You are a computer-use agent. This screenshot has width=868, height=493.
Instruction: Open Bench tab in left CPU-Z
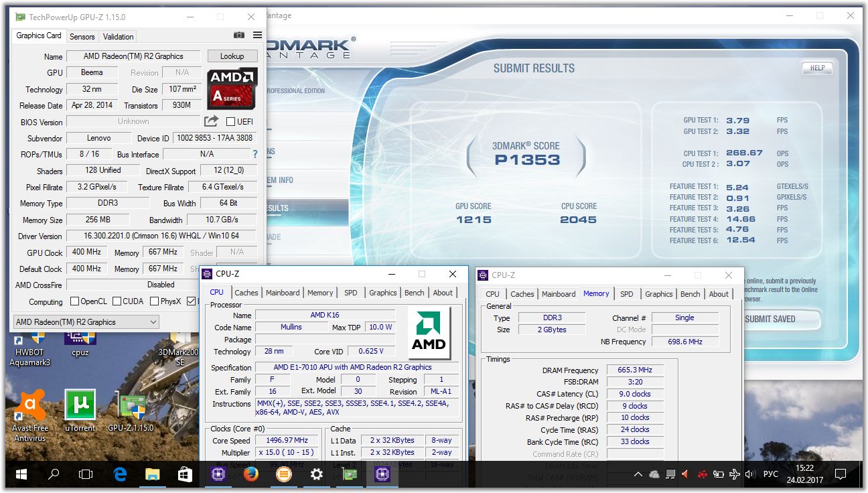(415, 293)
